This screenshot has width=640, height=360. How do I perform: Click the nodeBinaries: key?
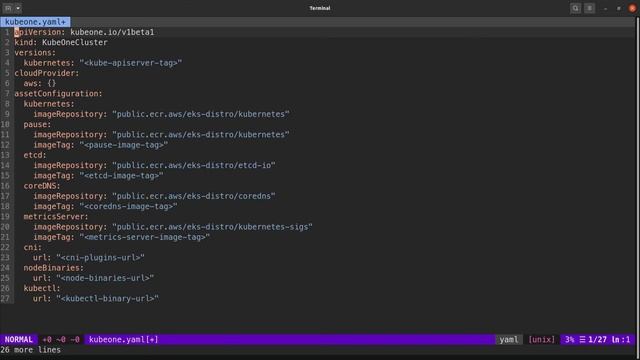[53, 268]
